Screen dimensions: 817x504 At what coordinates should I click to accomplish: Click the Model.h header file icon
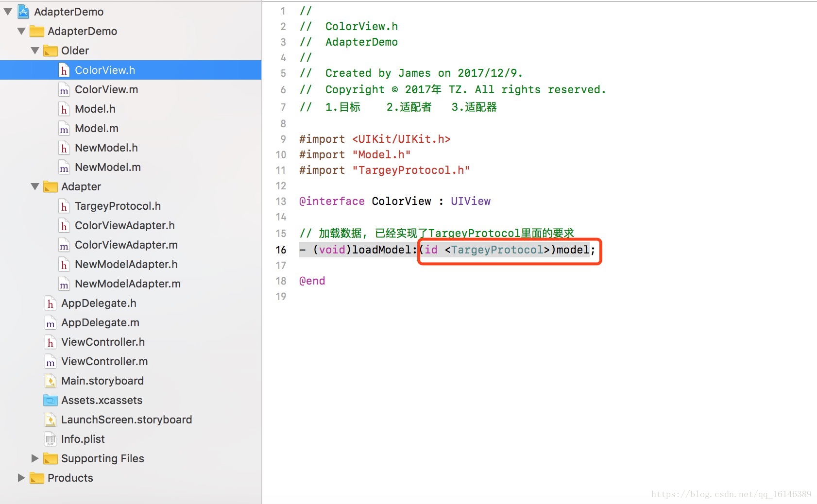point(64,109)
